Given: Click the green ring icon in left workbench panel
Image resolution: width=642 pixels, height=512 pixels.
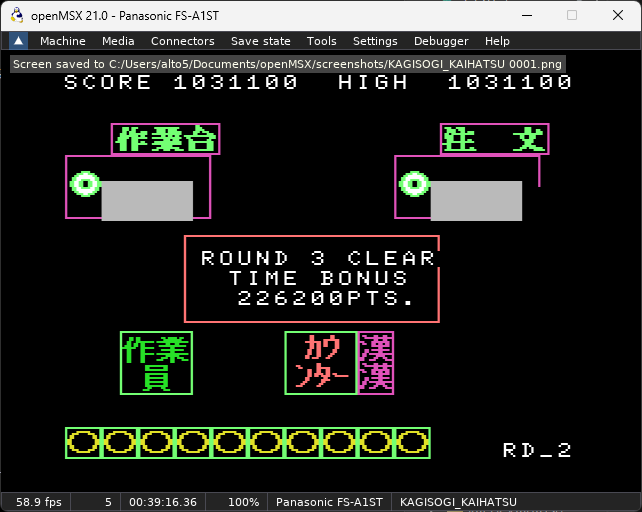Looking at the screenshot, I should (x=85, y=184).
